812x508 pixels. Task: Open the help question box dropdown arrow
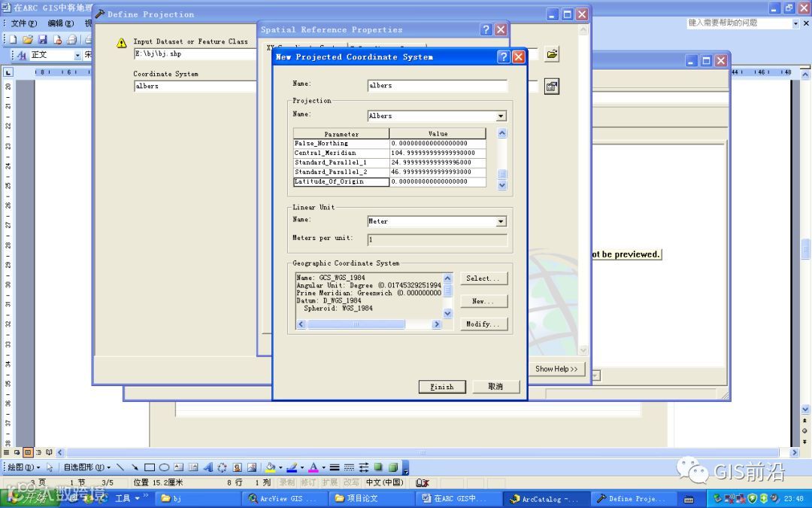tap(795, 23)
